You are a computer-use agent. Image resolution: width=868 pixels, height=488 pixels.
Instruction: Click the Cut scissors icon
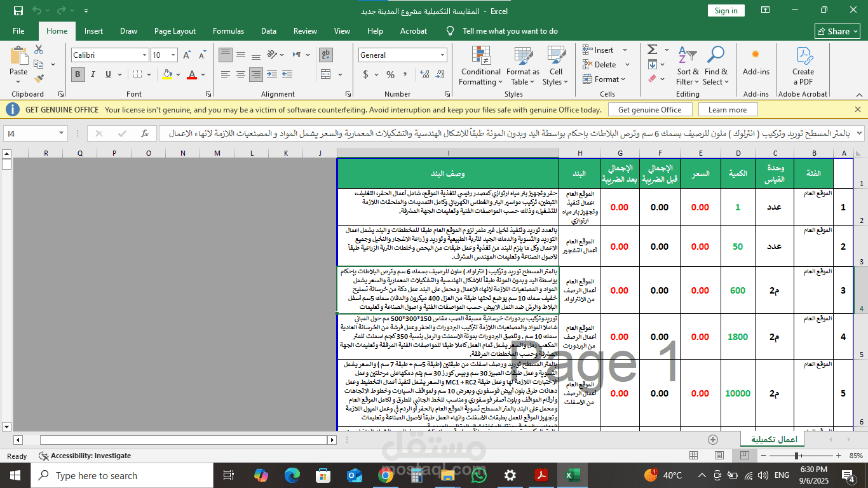(39, 50)
